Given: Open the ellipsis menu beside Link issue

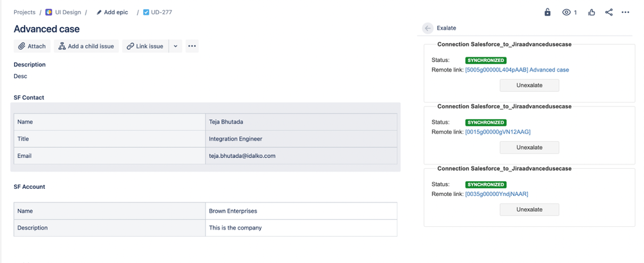Looking at the screenshot, I should tap(192, 46).
